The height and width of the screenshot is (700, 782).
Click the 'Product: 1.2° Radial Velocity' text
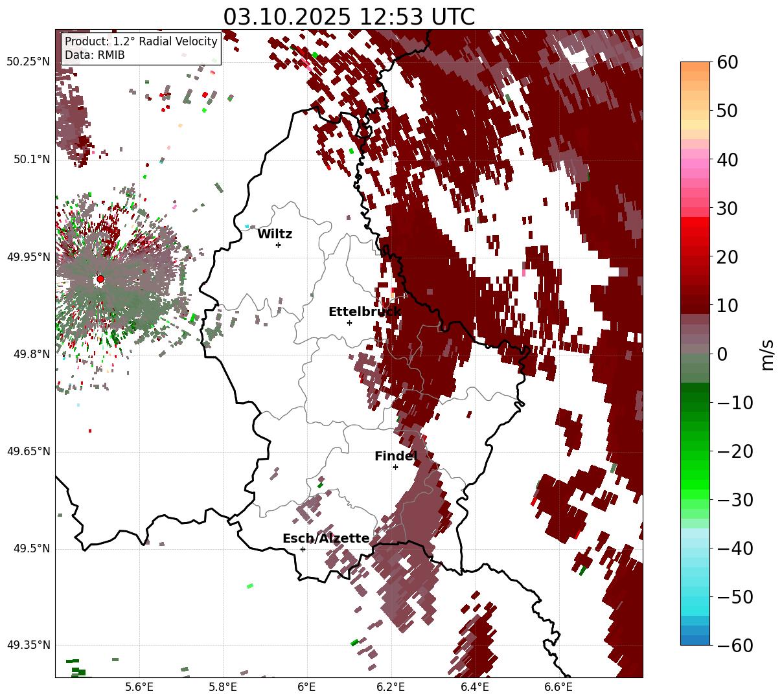[x=141, y=41]
